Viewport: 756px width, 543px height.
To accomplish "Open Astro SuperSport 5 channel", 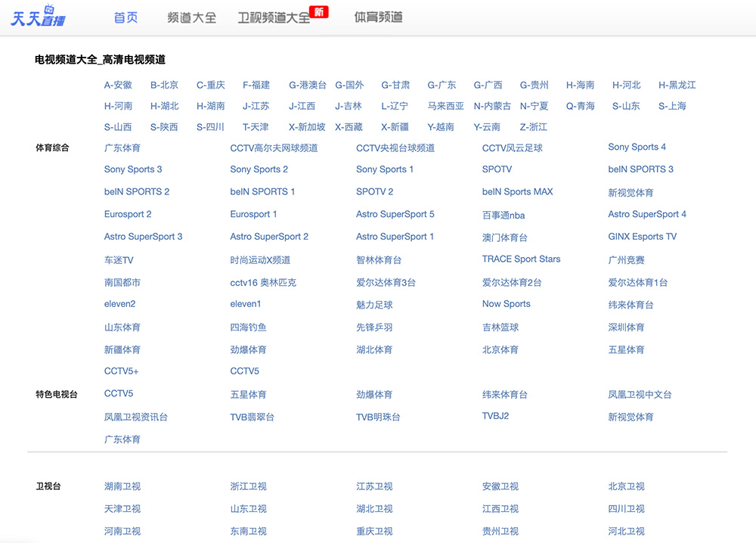I will (x=395, y=214).
